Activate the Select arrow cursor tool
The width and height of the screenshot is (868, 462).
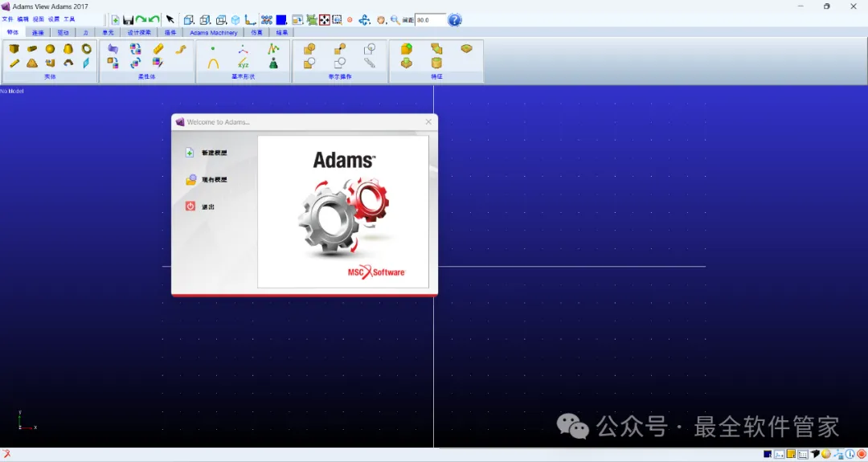point(170,20)
